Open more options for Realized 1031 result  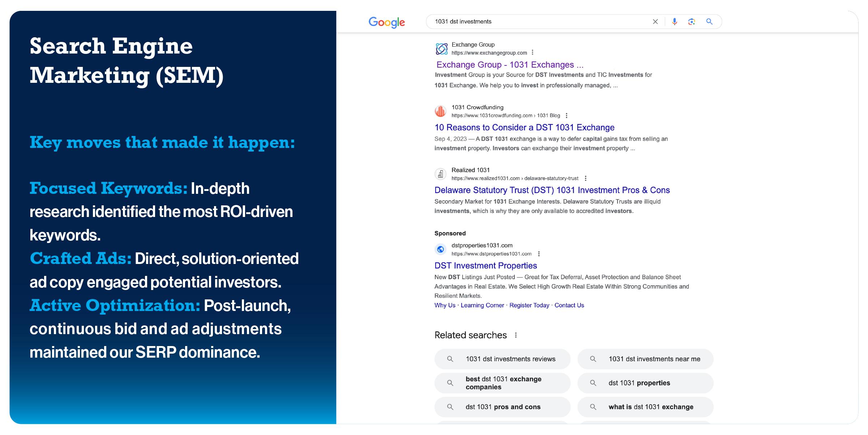586,178
